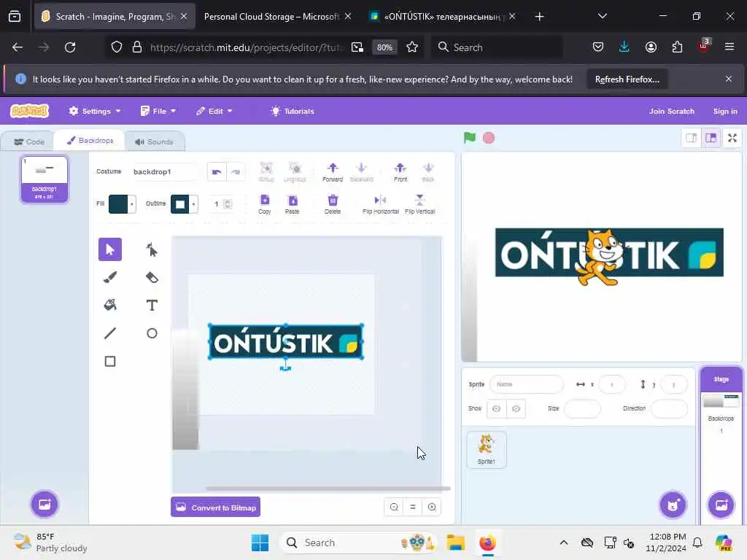Select the backdrop1 thumbnail
Viewport: 747px width, 560px height.
(44, 179)
